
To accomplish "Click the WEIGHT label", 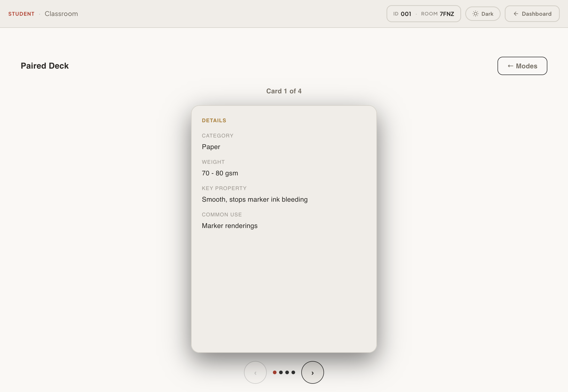I will pos(213,162).
